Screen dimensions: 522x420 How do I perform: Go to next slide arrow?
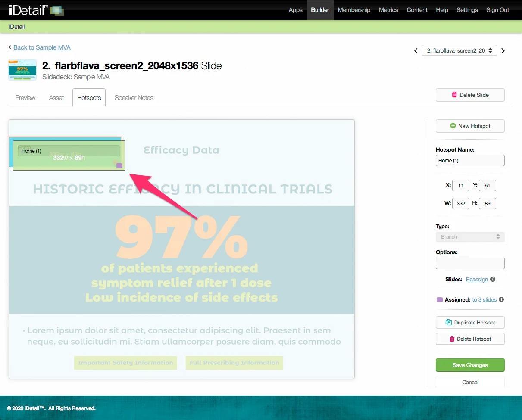coord(503,51)
